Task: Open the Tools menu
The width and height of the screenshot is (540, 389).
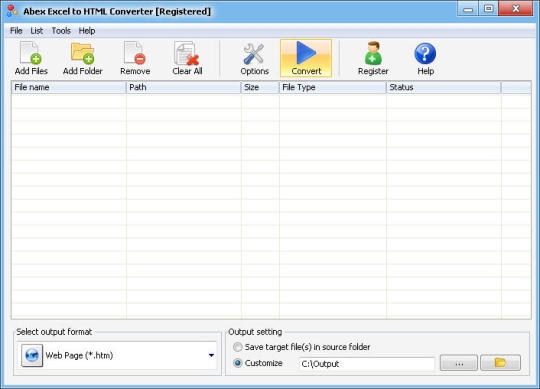Action: coord(61,31)
